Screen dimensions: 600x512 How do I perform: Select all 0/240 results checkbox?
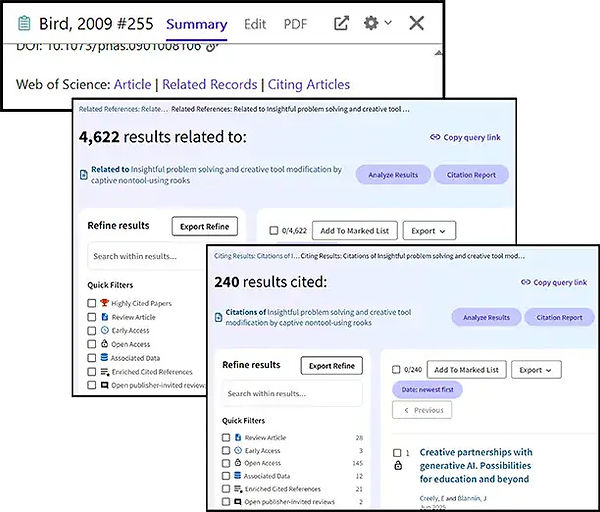point(396,370)
